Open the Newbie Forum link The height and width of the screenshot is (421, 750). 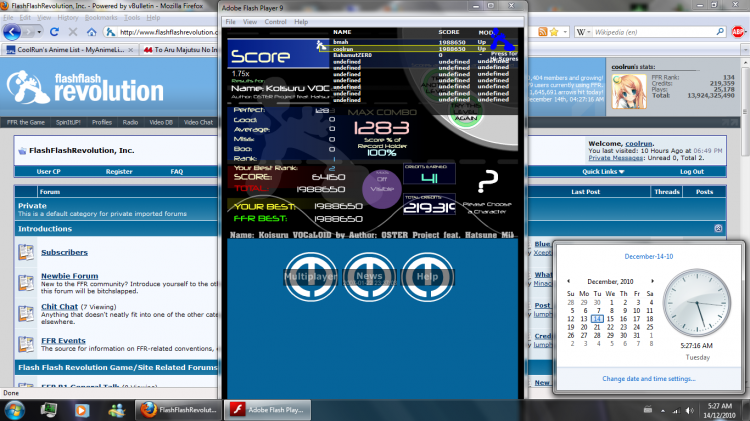[69, 276]
